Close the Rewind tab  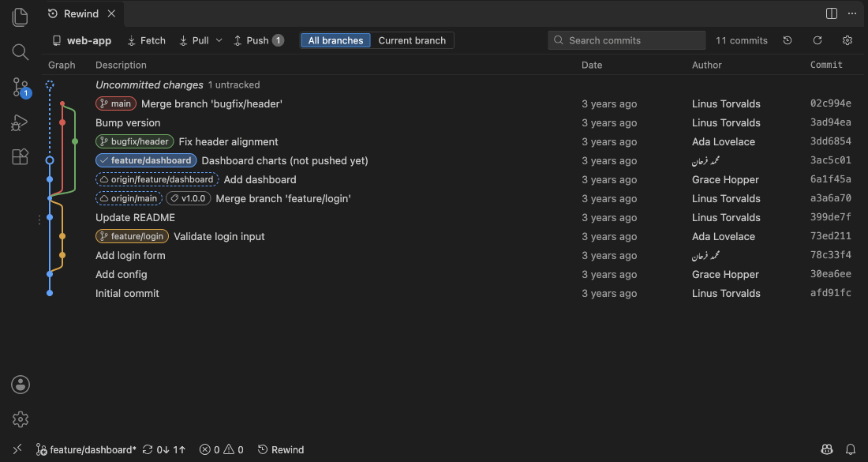(x=111, y=14)
